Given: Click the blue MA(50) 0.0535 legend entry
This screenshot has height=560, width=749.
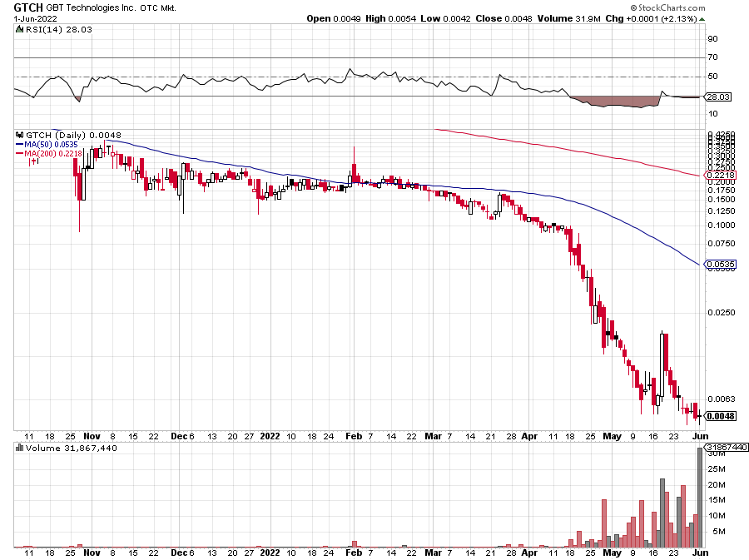Looking at the screenshot, I should (47, 144).
